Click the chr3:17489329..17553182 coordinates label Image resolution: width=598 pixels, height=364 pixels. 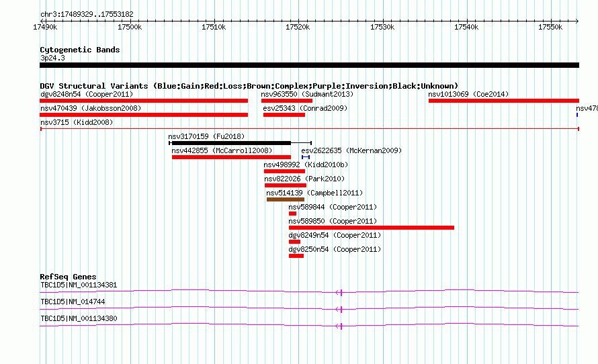(87, 15)
